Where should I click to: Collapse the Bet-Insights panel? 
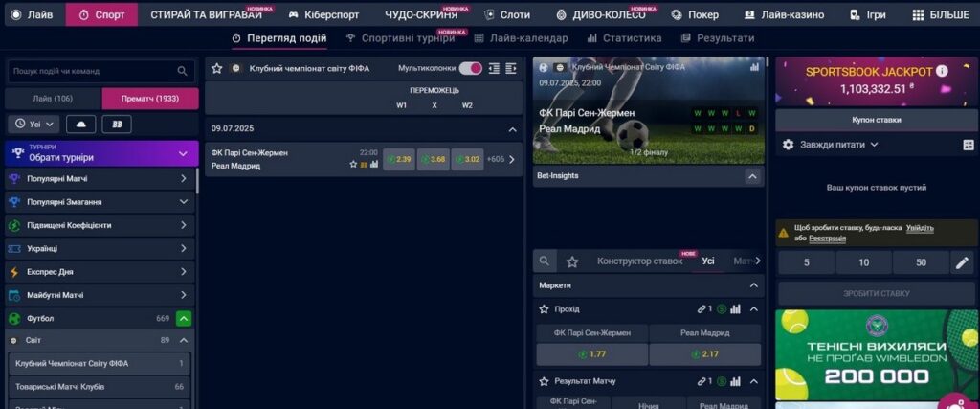(x=752, y=176)
